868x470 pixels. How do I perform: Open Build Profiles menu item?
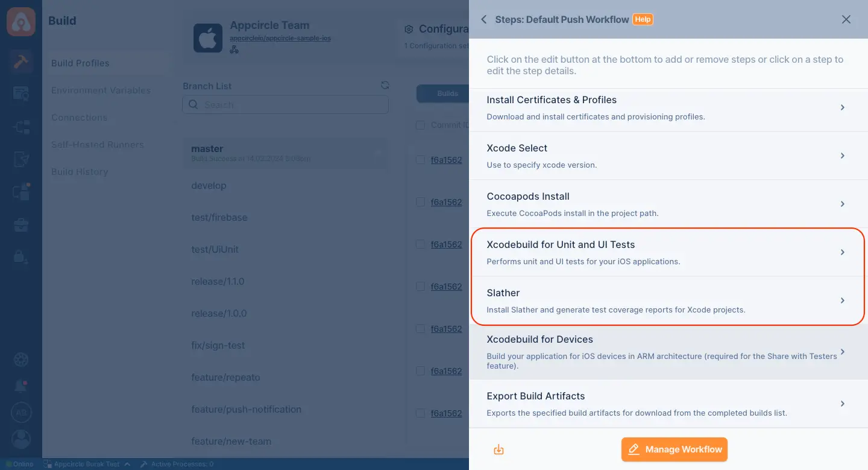click(x=80, y=63)
